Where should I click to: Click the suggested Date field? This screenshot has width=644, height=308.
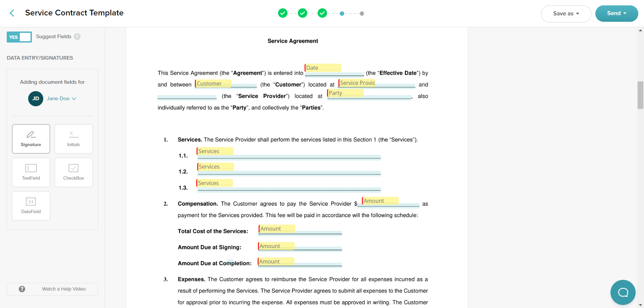point(323,68)
